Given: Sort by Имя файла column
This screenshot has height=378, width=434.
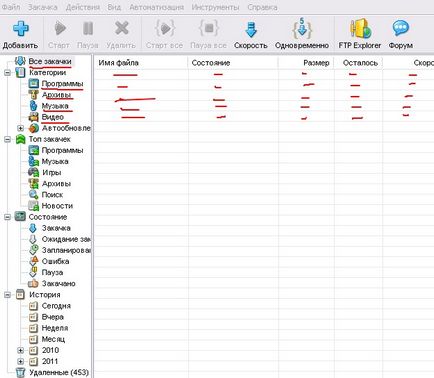Looking at the screenshot, I should 141,63.
